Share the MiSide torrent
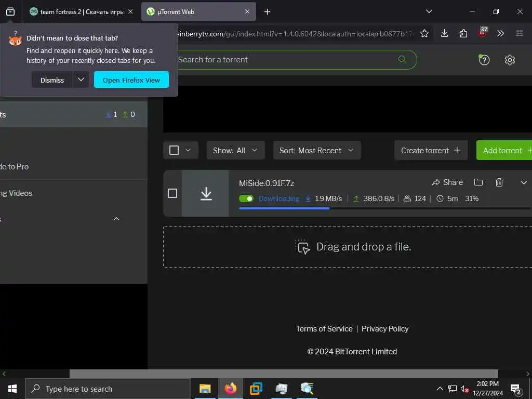Image resolution: width=532 pixels, height=399 pixels. tap(447, 182)
